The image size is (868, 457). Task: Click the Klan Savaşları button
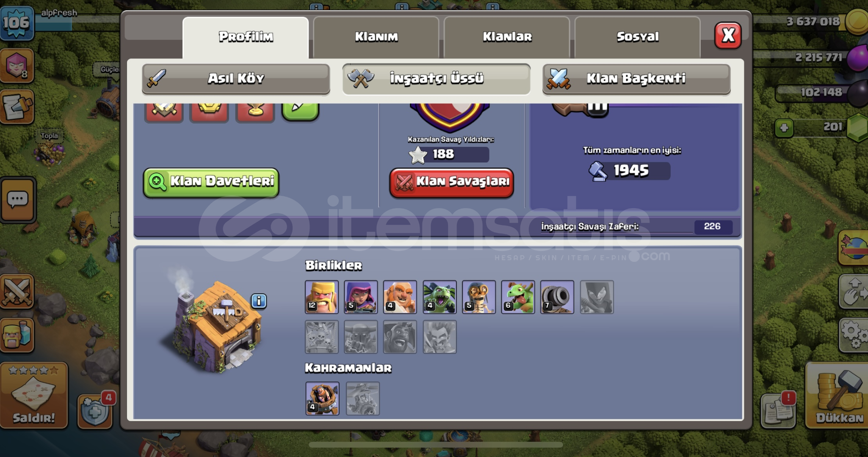(x=452, y=182)
